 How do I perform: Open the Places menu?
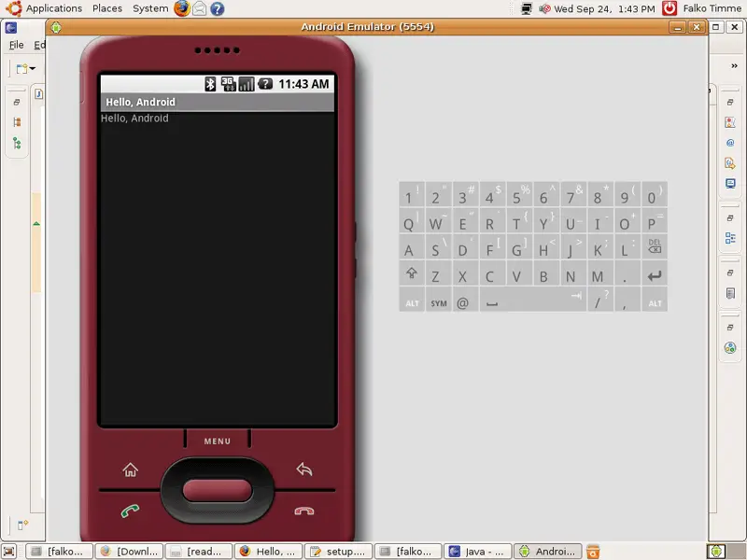pos(107,8)
